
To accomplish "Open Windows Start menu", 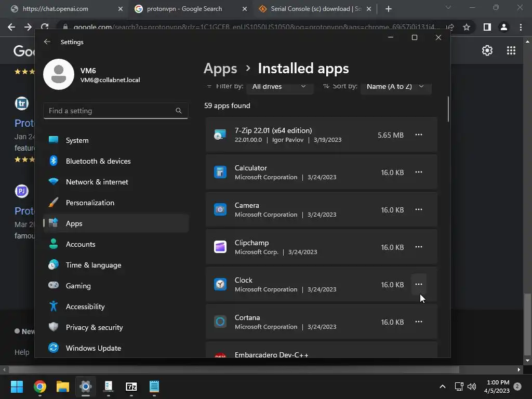I will (17, 387).
